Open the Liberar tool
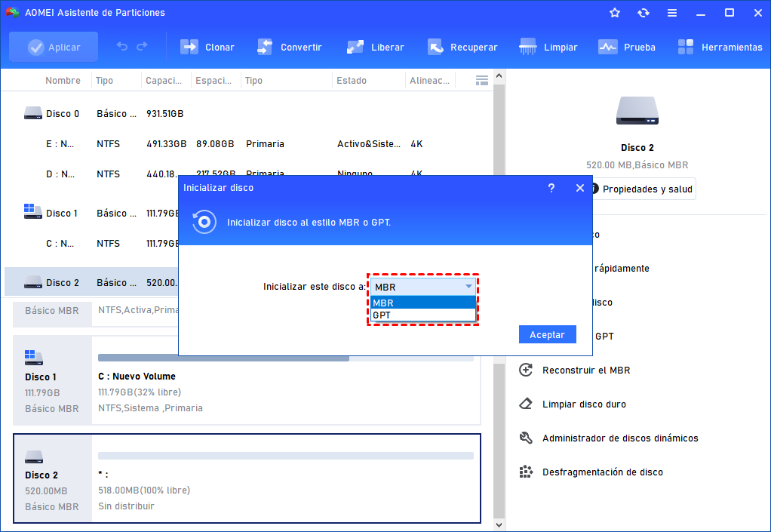 pos(375,48)
